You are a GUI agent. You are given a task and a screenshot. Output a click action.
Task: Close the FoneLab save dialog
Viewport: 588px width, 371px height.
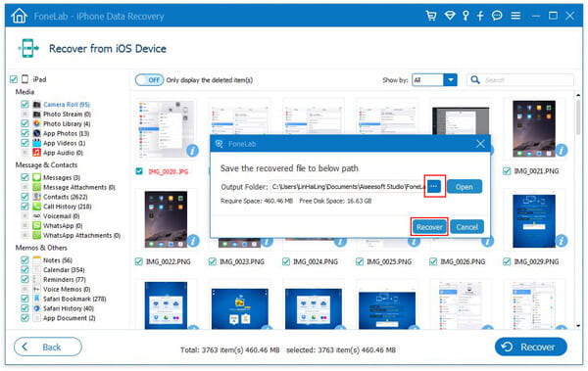480,144
